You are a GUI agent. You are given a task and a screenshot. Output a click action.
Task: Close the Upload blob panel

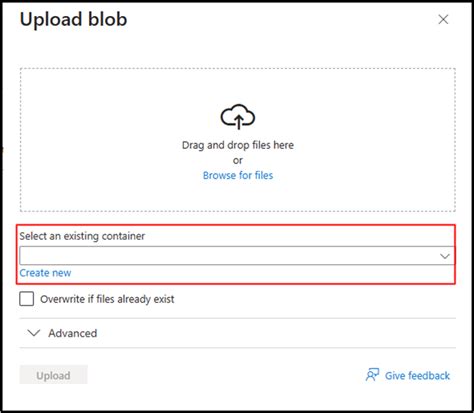click(443, 19)
